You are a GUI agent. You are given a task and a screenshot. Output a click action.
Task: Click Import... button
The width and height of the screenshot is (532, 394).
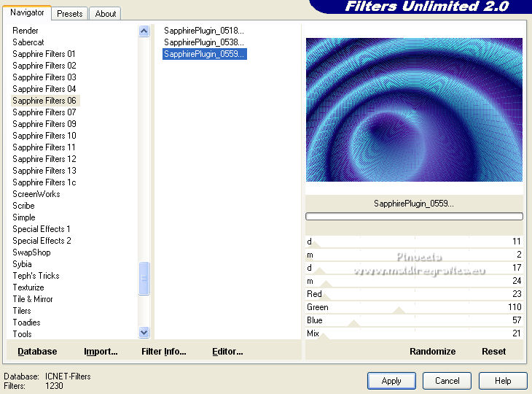click(101, 352)
